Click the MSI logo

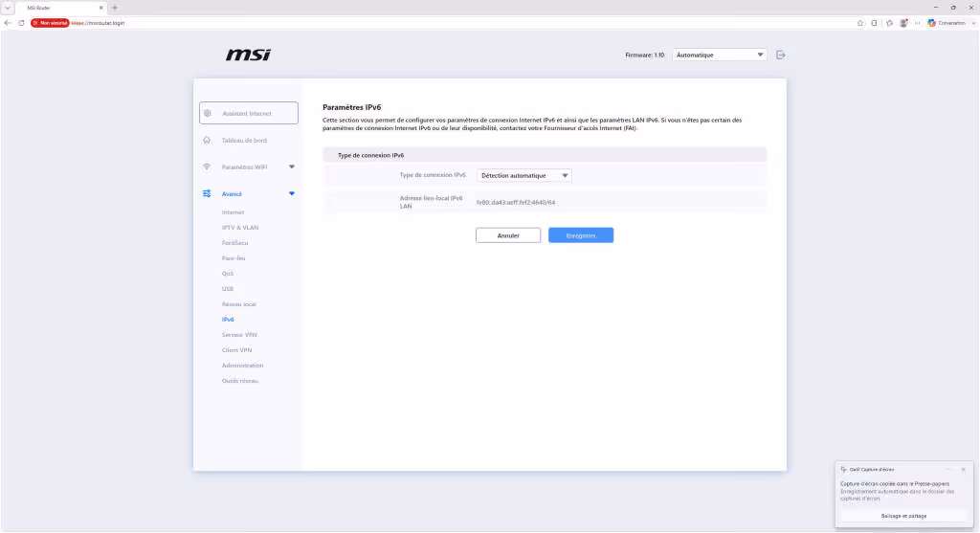pyautogui.click(x=248, y=55)
